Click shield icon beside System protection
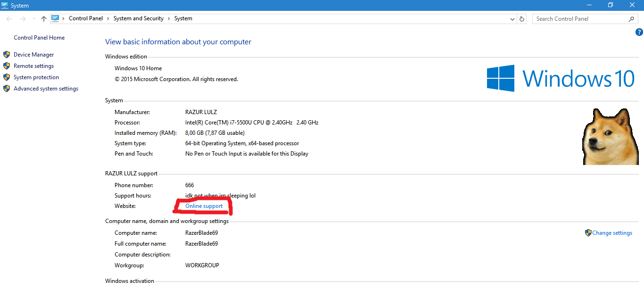 tap(7, 77)
